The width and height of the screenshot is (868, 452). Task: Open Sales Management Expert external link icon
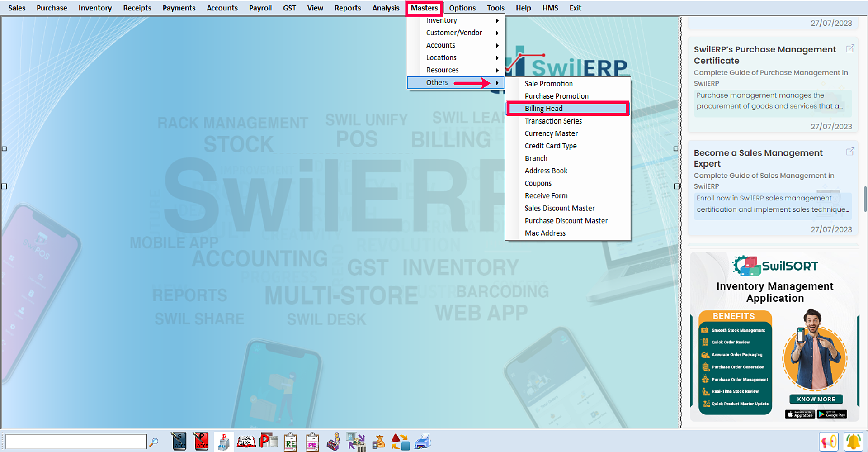[x=850, y=152]
